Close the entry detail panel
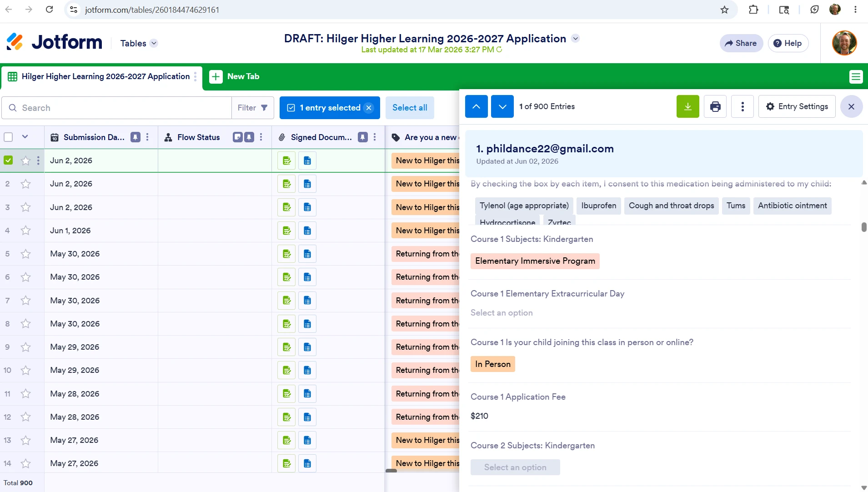The width and height of the screenshot is (868, 492). click(x=851, y=106)
